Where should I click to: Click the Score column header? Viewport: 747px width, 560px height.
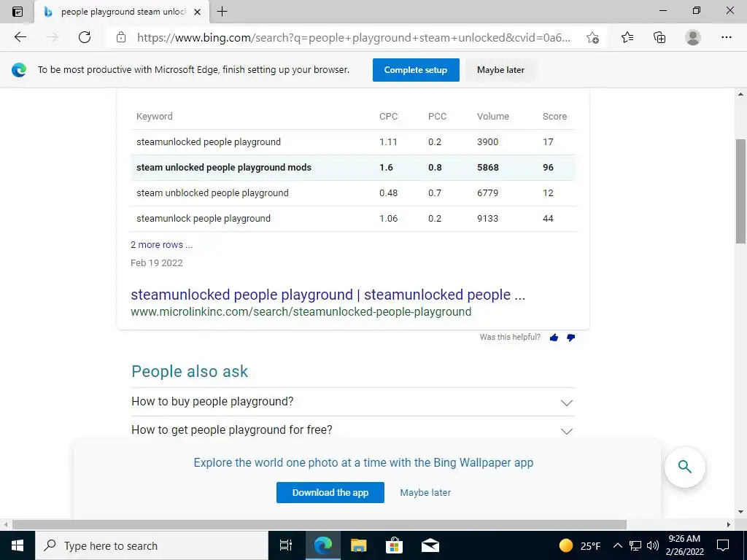click(x=554, y=116)
